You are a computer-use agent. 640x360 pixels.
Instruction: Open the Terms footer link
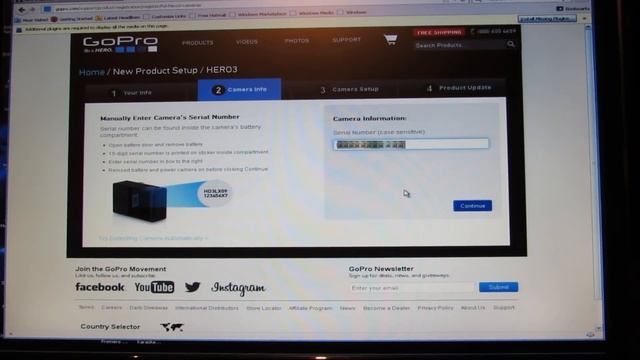(x=86, y=307)
